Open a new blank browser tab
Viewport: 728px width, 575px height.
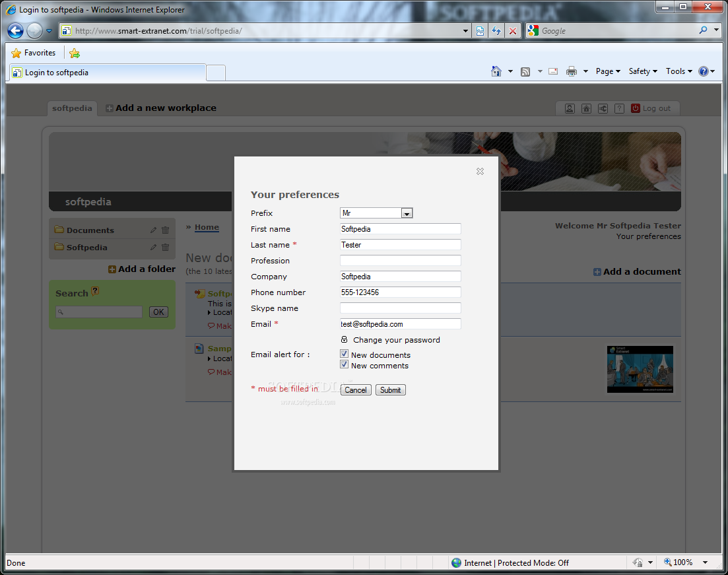point(216,73)
